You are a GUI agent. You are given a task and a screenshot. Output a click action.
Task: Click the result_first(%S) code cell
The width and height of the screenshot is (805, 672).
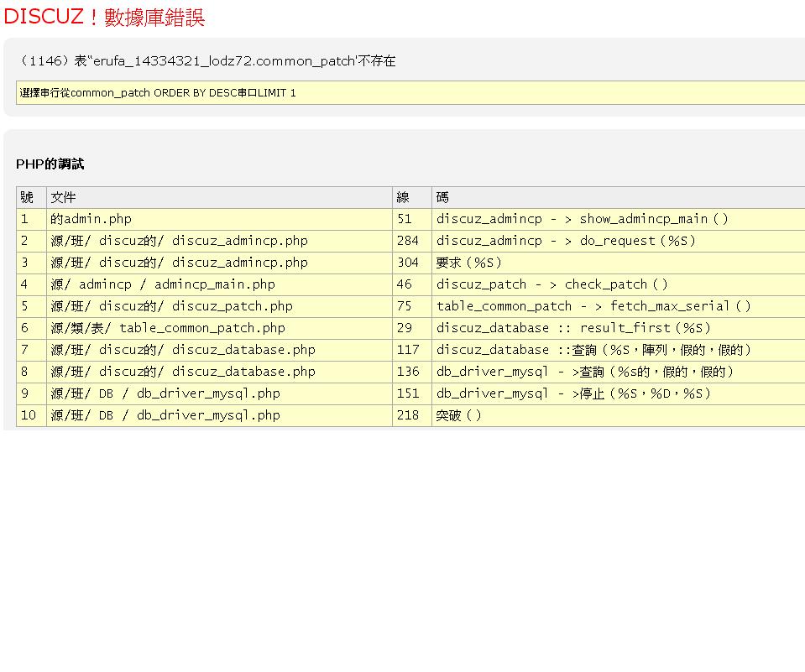click(x=618, y=328)
